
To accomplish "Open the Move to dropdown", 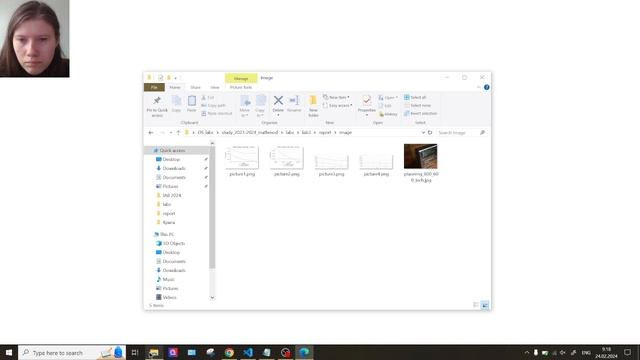I will pyautogui.click(x=244, y=106).
